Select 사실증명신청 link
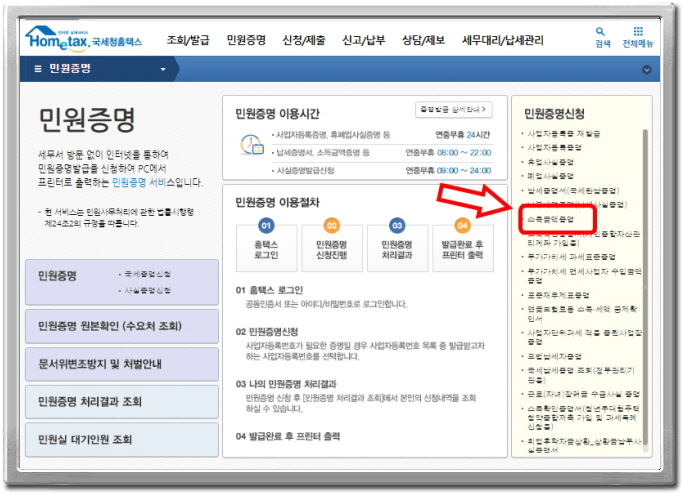Image resolution: width=682 pixels, height=493 pixels. [147, 290]
